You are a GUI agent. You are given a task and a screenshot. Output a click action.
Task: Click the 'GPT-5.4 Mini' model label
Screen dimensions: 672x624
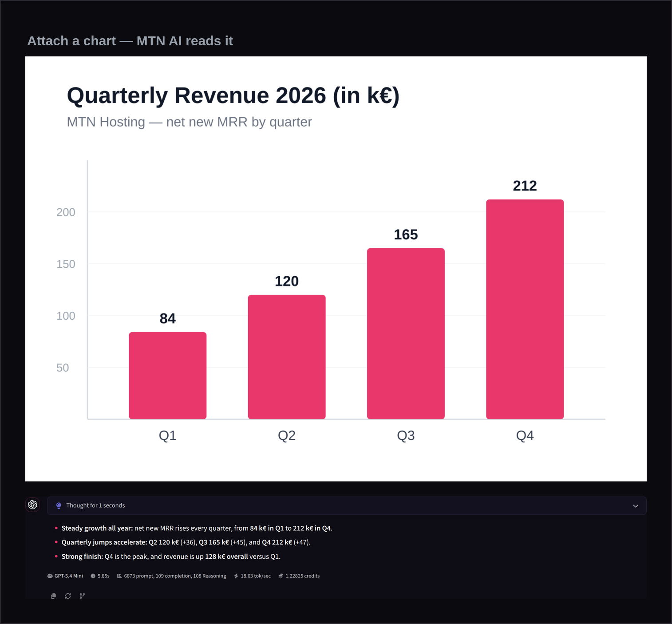69,576
